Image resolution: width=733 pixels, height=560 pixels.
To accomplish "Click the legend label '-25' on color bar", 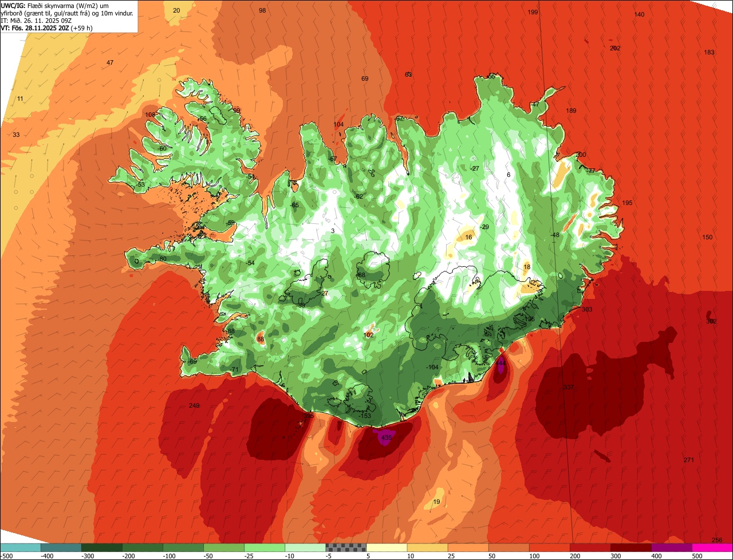I will tap(249, 556).
